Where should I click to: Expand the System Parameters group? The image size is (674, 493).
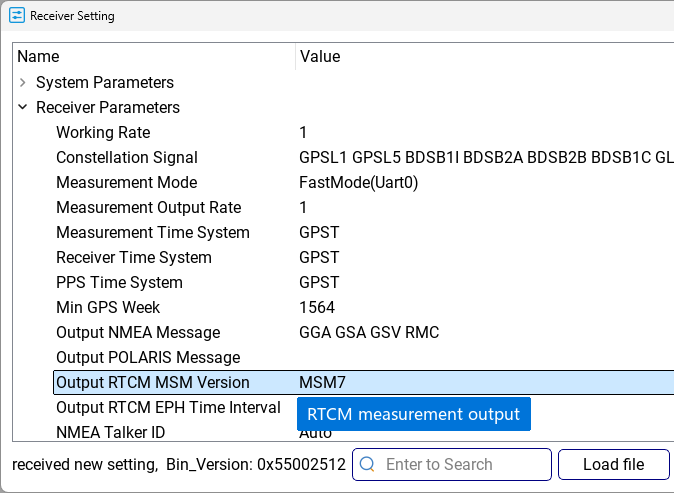pos(23,82)
